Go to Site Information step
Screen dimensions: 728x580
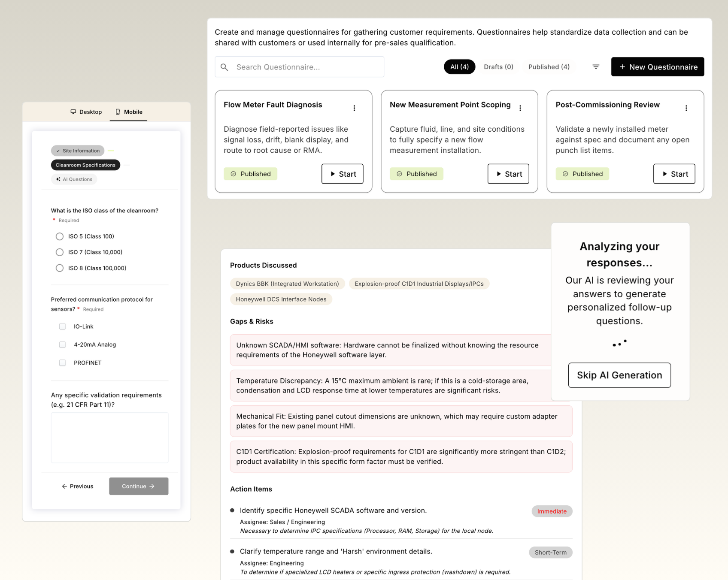pos(78,151)
